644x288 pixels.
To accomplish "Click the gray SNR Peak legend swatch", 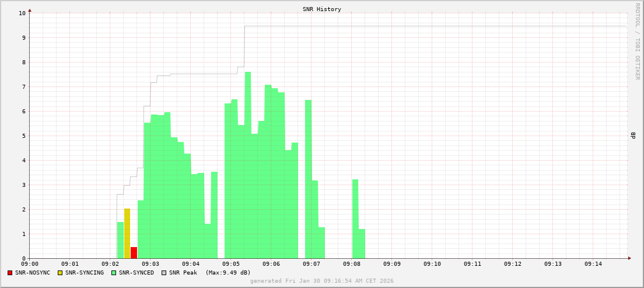I will (x=164, y=273).
